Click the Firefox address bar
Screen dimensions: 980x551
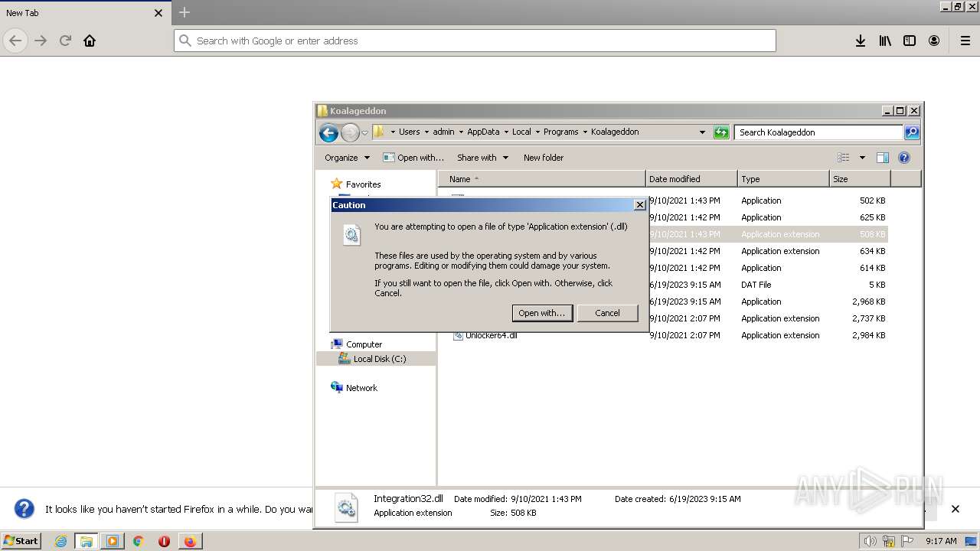(x=475, y=41)
